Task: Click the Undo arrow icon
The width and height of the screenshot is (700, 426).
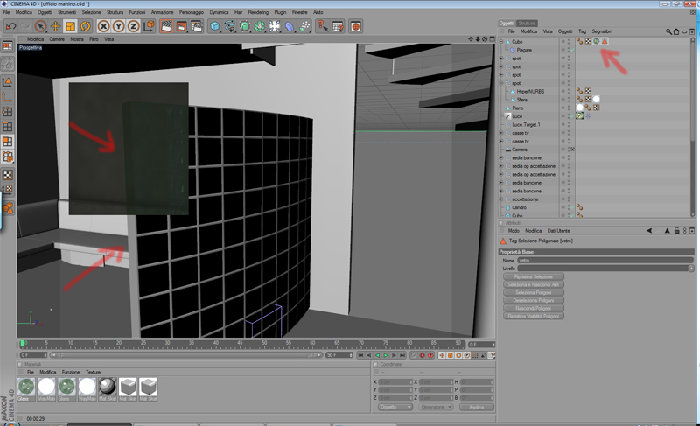Action: click(11, 26)
